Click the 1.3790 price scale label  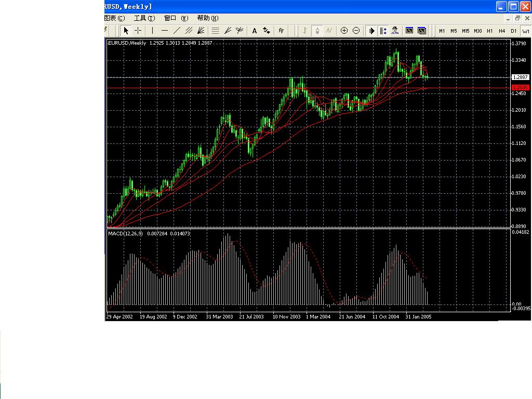click(519, 44)
